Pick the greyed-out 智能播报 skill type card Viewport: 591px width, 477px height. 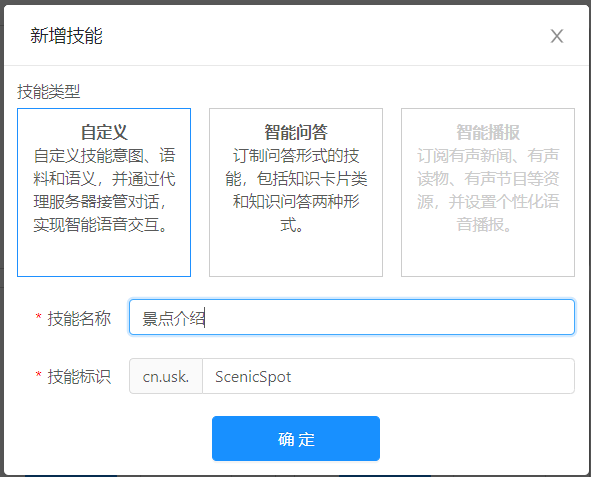[x=488, y=193]
